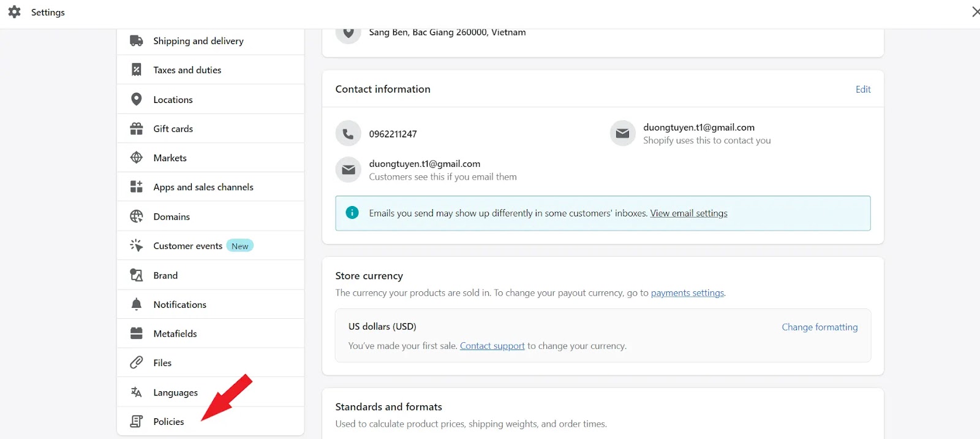Click the Shipping and delivery truck icon

(x=136, y=41)
